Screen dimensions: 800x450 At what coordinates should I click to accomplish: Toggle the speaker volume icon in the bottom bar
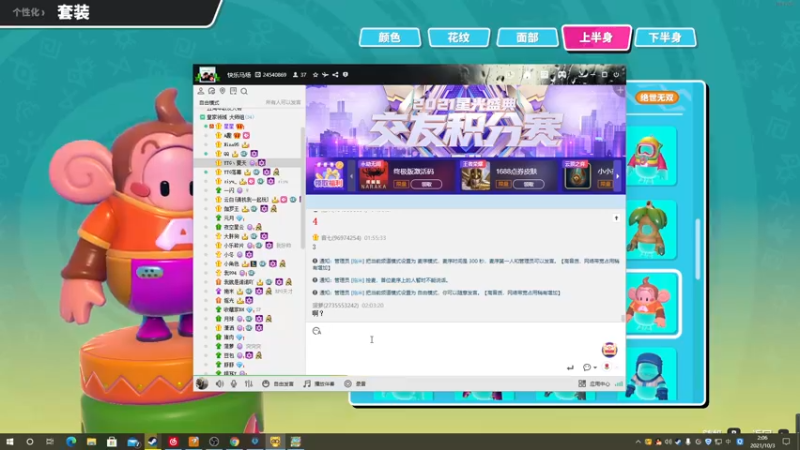tap(219, 384)
